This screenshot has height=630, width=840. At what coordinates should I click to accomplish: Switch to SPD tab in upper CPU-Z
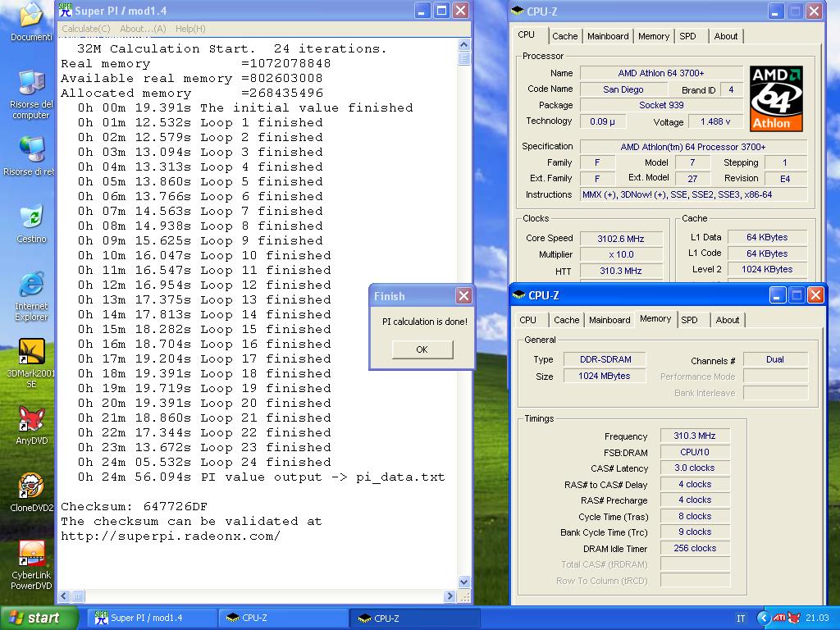[688, 36]
